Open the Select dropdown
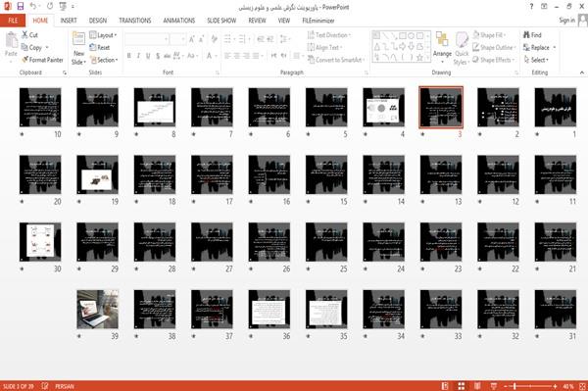Viewport: 588px width, 391px height. click(536, 60)
